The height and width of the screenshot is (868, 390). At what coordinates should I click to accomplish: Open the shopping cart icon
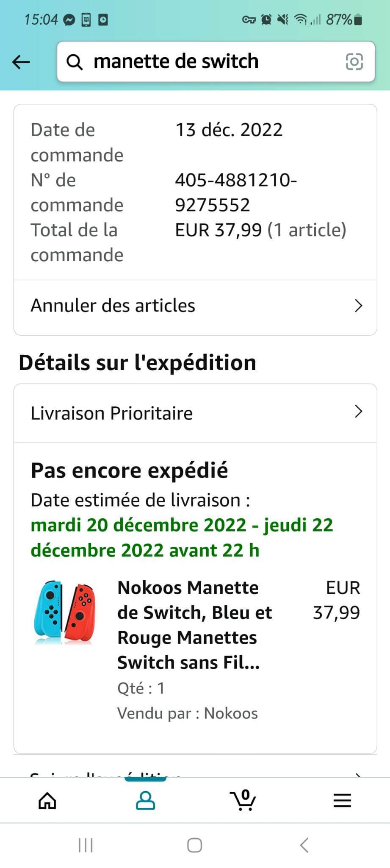pos(243,801)
